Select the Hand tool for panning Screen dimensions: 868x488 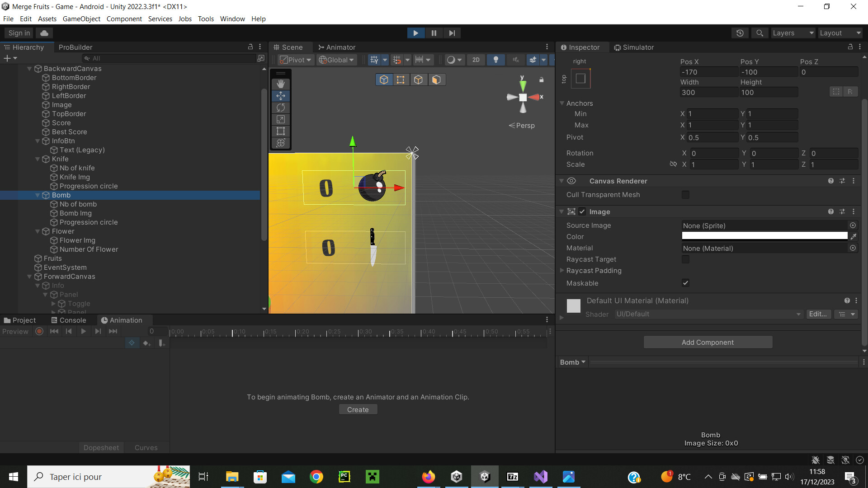pos(280,84)
